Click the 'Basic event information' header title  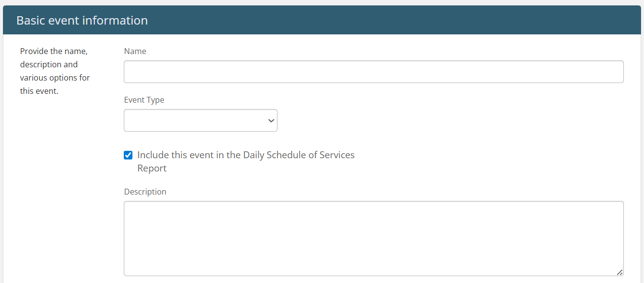(82, 20)
